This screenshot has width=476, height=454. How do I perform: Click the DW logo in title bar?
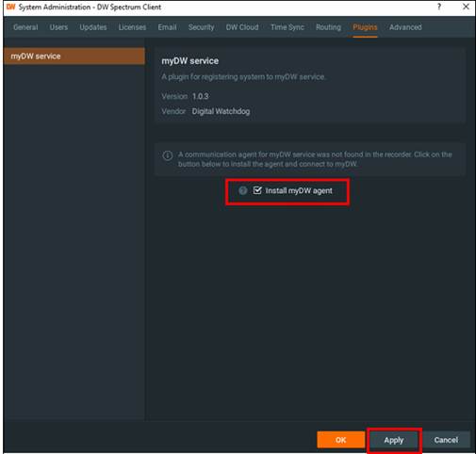click(x=10, y=7)
